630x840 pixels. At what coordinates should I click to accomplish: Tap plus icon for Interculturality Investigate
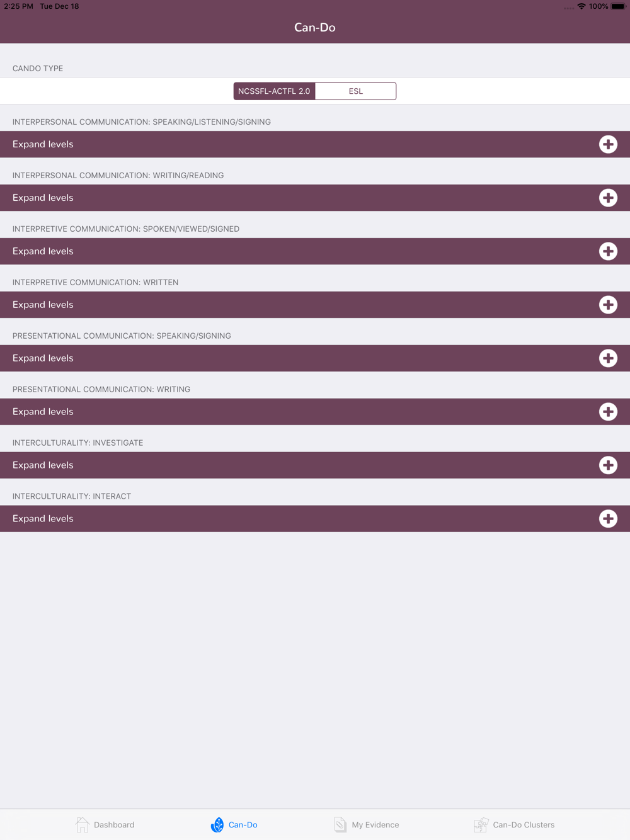click(x=608, y=465)
